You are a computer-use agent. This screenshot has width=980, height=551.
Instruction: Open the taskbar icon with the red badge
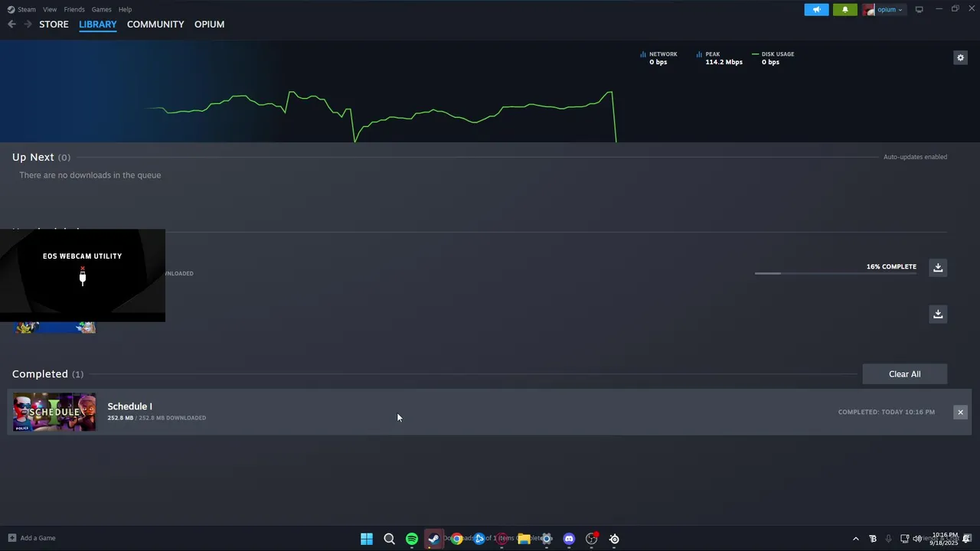592,539
